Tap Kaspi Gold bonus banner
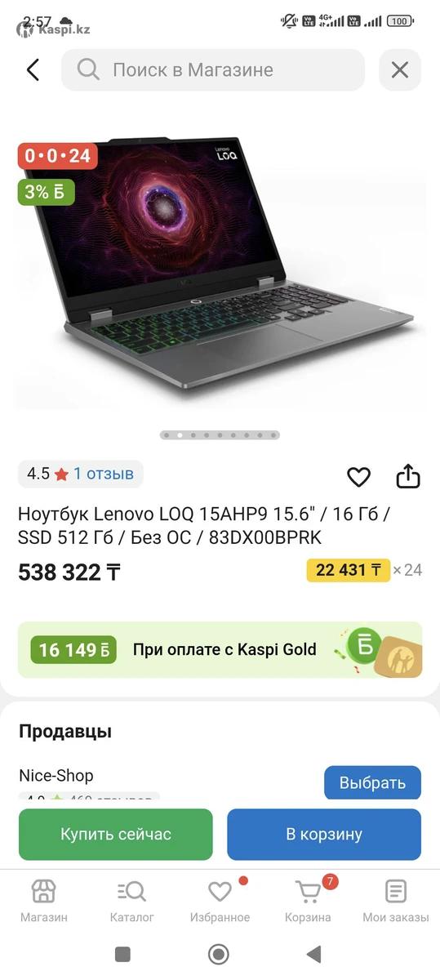The height and width of the screenshot is (980, 440). click(x=220, y=650)
